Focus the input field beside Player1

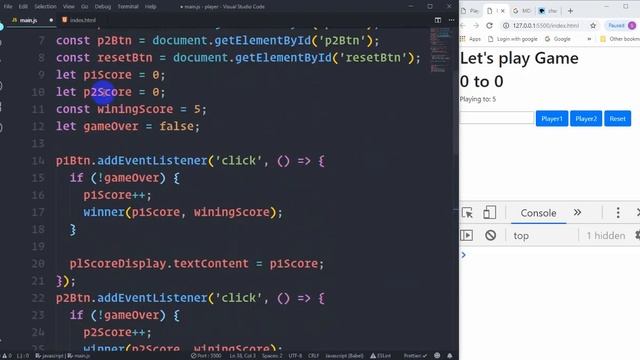tap(497, 118)
